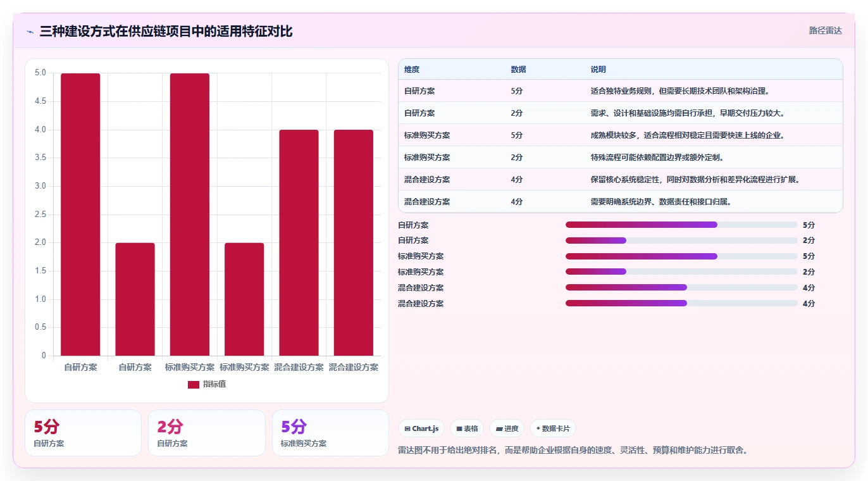
Task: Click 混合建设方案 in the 保留核心系统稳定性 table row
Action: click(x=427, y=180)
